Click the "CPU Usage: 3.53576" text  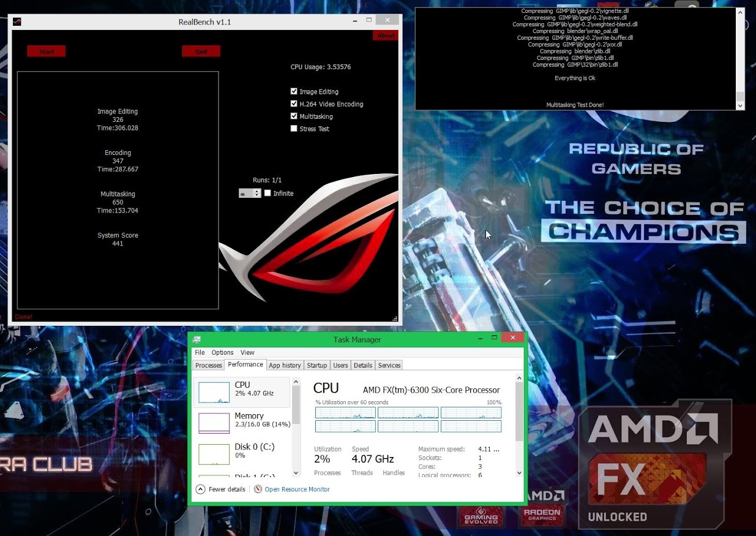coord(321,67)
